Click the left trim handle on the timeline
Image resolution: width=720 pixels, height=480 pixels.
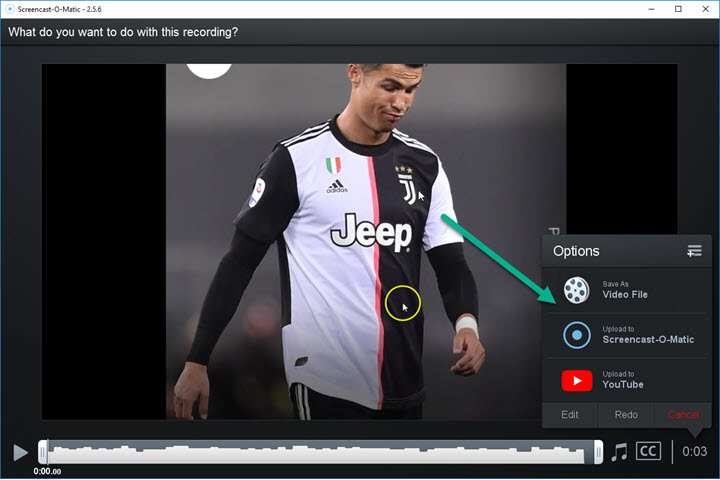coord(43,452)
